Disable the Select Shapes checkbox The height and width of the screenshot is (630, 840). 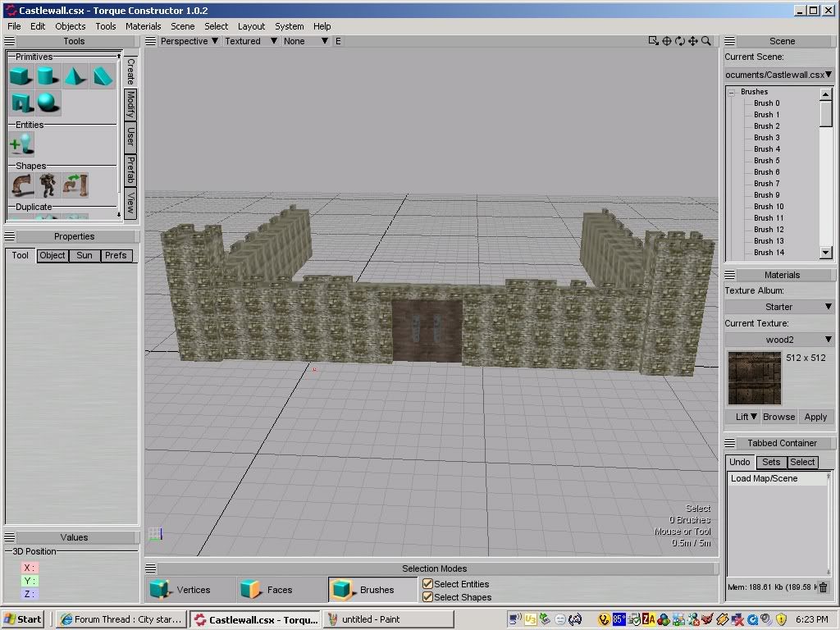427,596
